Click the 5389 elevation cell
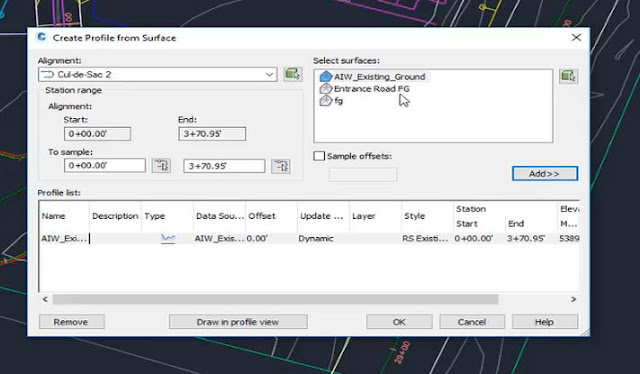 [x=569, y=238]
